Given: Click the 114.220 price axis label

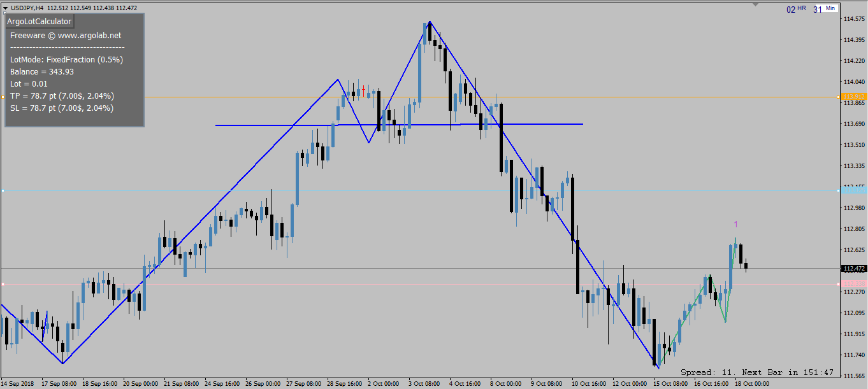Looking at the screenshot, I should (854, 61).
